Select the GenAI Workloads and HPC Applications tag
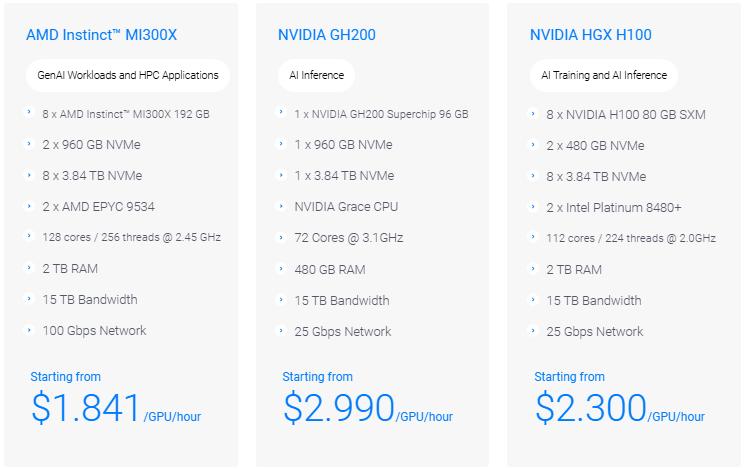This screenshot has width=744, height=469. click(126, 75)
